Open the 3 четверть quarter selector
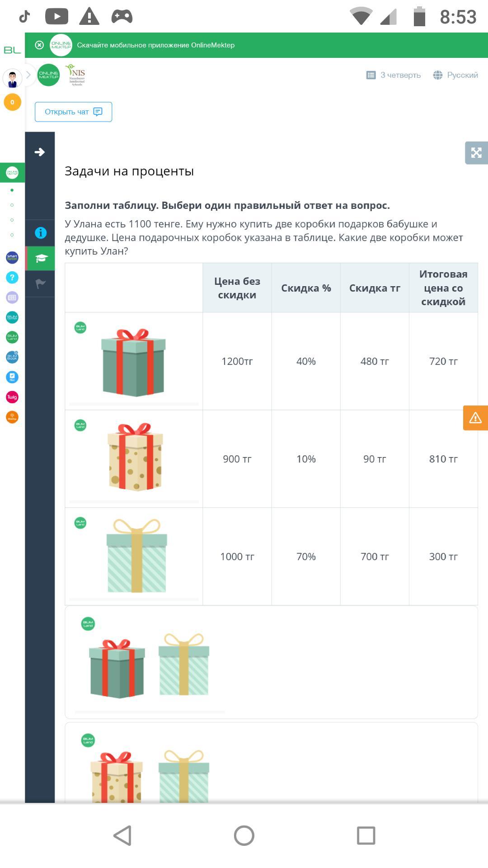The height and width of the screenshot is (868, 488). pyautogui.click(x=393, y=75)
